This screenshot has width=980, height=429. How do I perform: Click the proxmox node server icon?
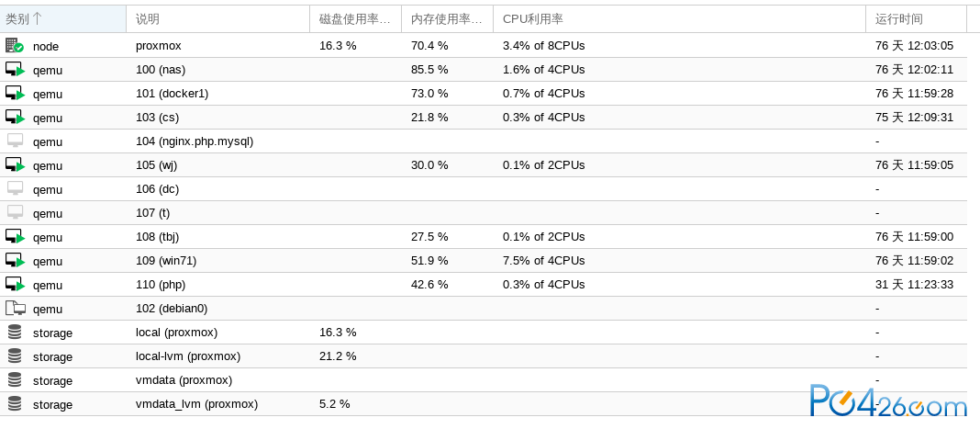15,46
